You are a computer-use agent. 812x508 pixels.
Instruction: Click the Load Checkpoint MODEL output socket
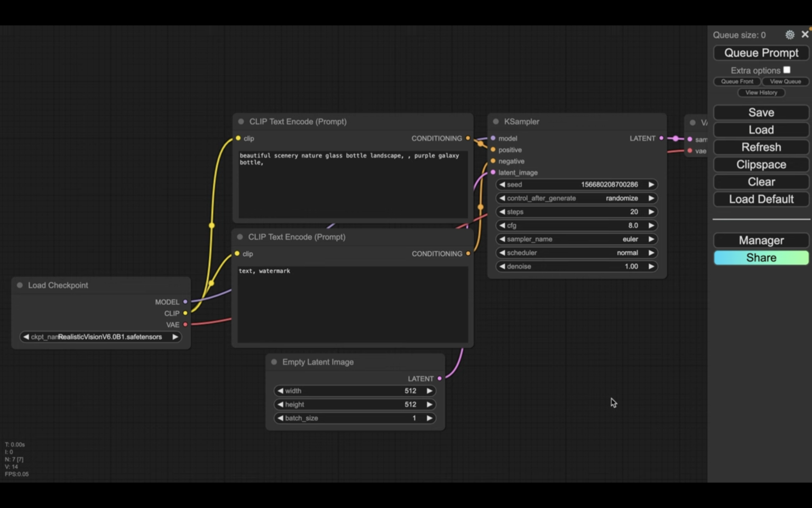point(185,302)
